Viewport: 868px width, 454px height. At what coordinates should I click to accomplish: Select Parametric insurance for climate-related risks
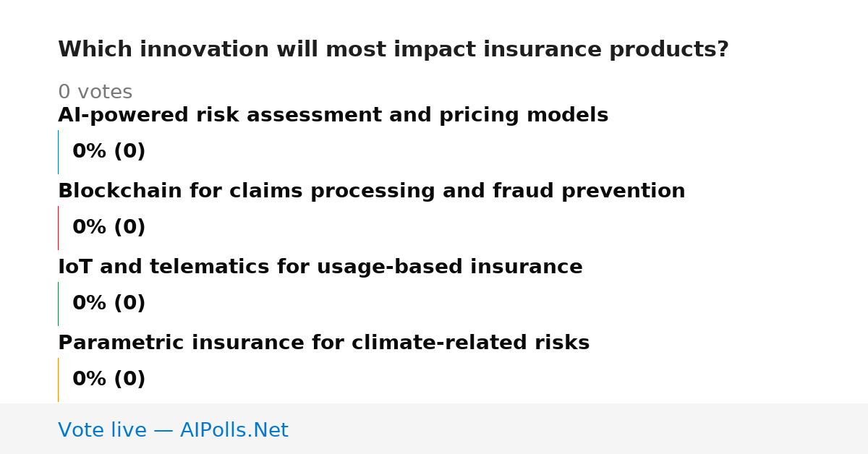tap(323, 343)
